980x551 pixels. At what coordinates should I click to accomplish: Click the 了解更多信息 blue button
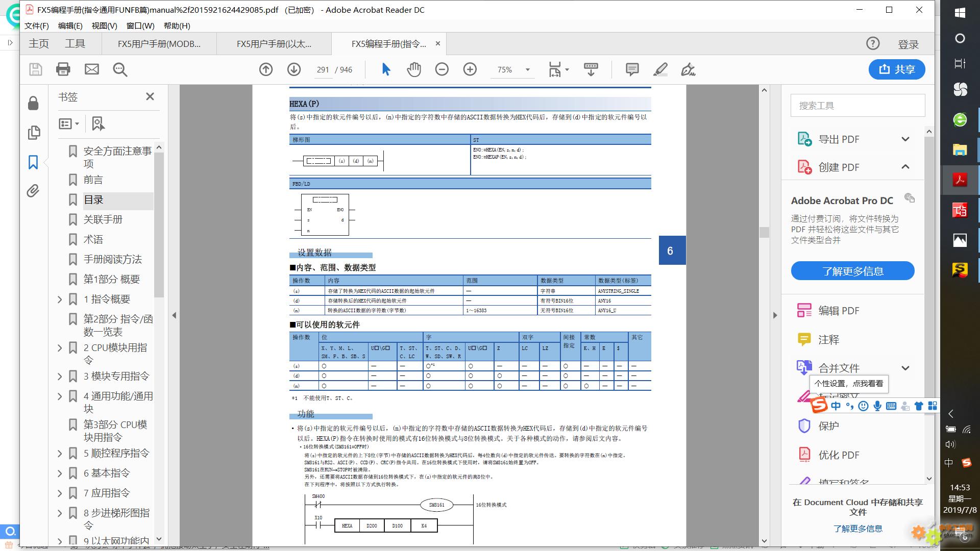[x=852, y=271]
